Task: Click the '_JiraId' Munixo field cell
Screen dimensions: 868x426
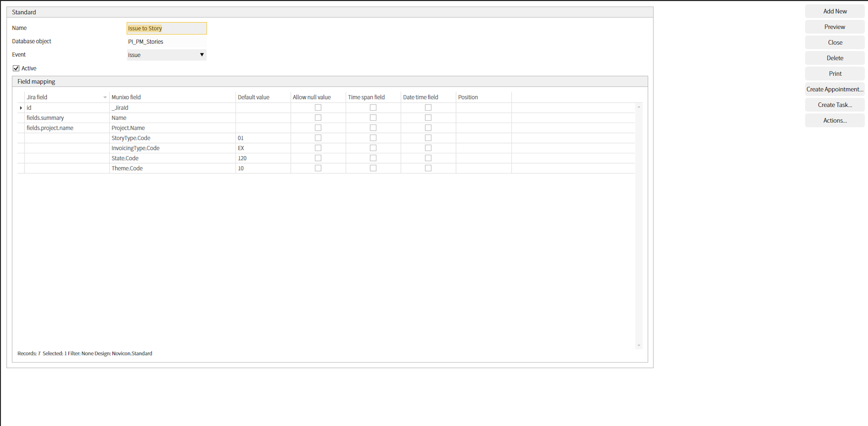Action: click(172, 108)
